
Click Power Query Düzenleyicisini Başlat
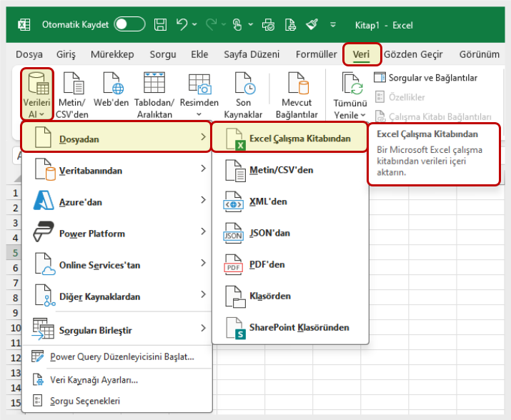117,357
